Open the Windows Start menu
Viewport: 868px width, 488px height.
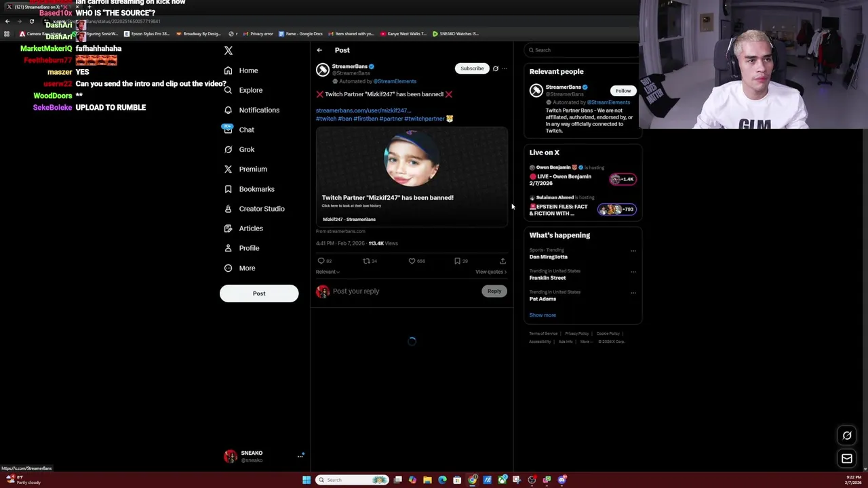click(x=307, y=480)
